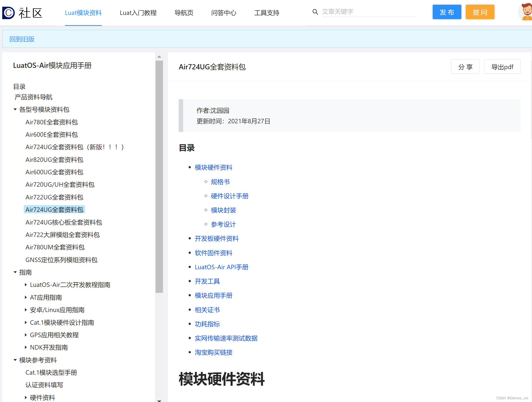Screen dimensions: 532x402
Task: Open 认证资料填写 tree item
Action: tap(44, 385)
